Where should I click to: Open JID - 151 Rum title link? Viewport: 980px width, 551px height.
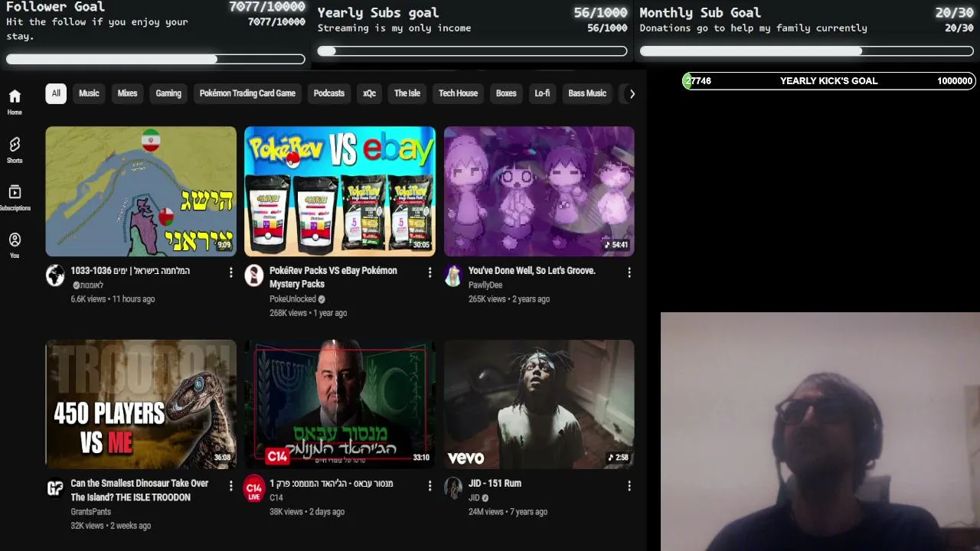pos(495,484)
